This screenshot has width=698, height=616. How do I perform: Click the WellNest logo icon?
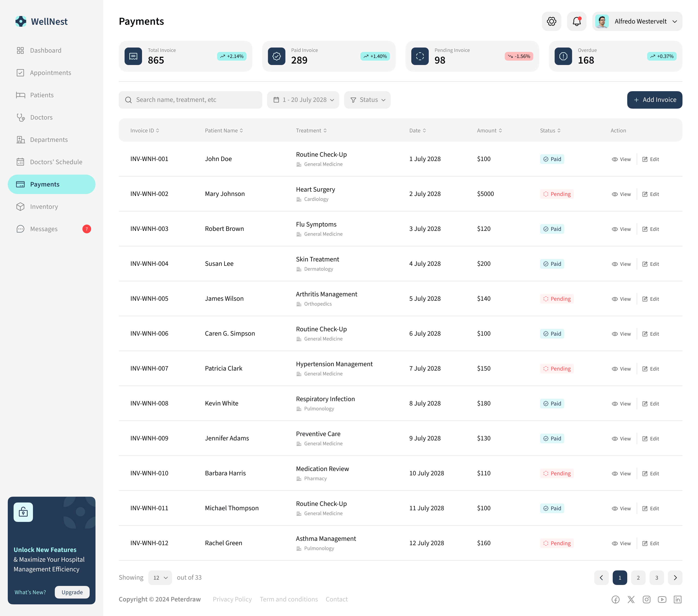(21, 21)
